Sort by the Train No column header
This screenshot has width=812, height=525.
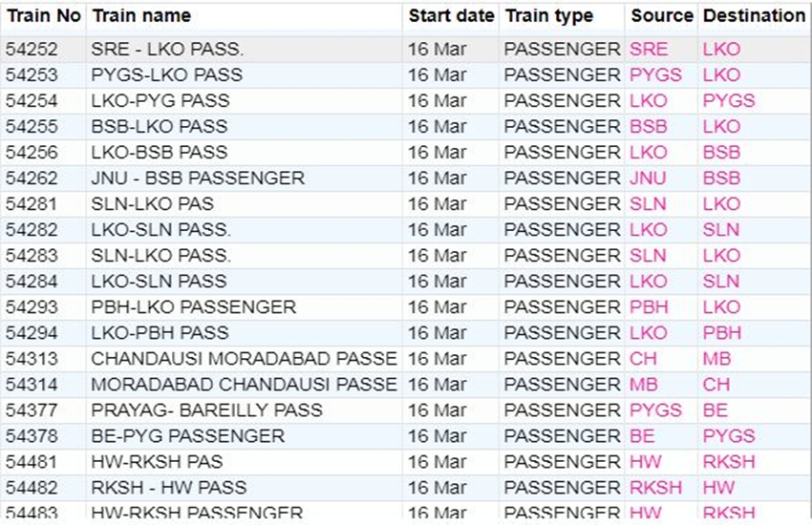point(43,16)
